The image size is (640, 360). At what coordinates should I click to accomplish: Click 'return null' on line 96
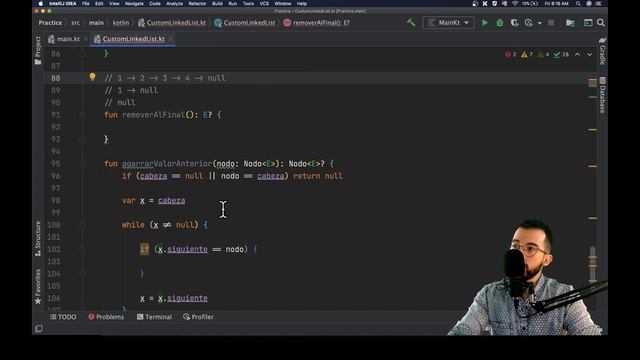(318, 176)
